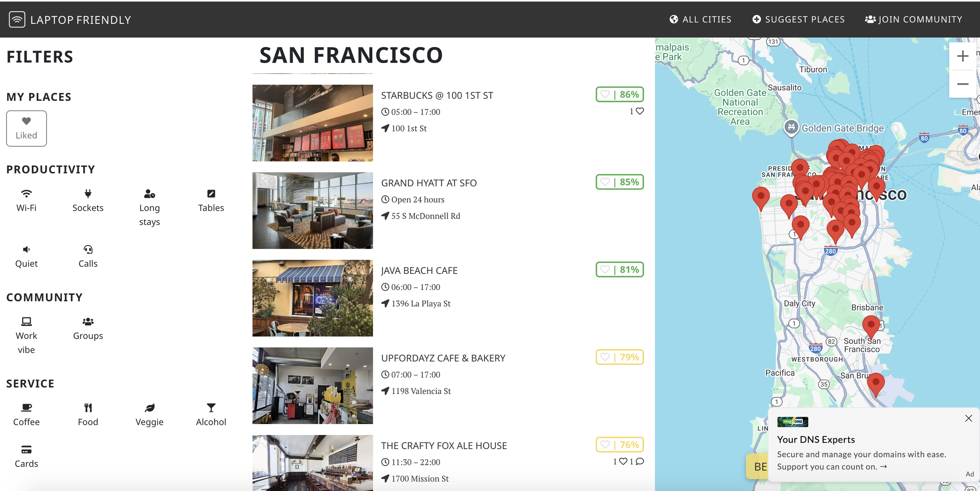Open Upfordayz Cafe & Bakery photo
This screenshot has height=491, width=980.
[x=312, y=386]
